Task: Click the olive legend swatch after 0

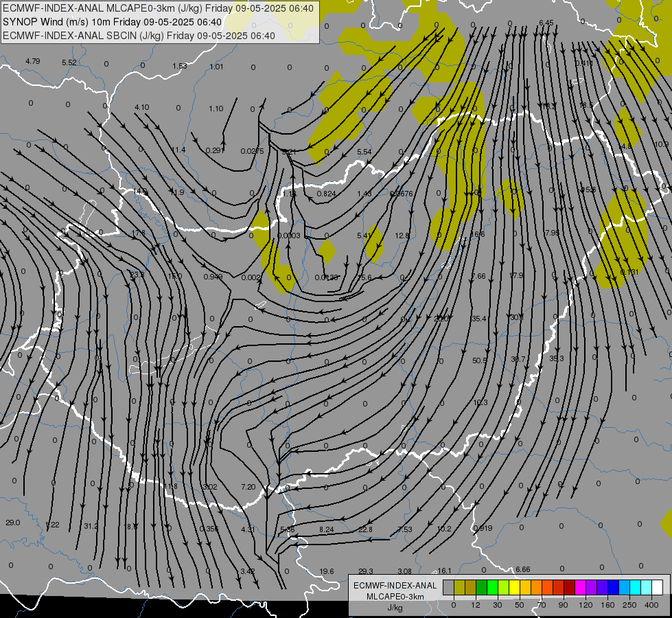Action: (x=459, y=587)
